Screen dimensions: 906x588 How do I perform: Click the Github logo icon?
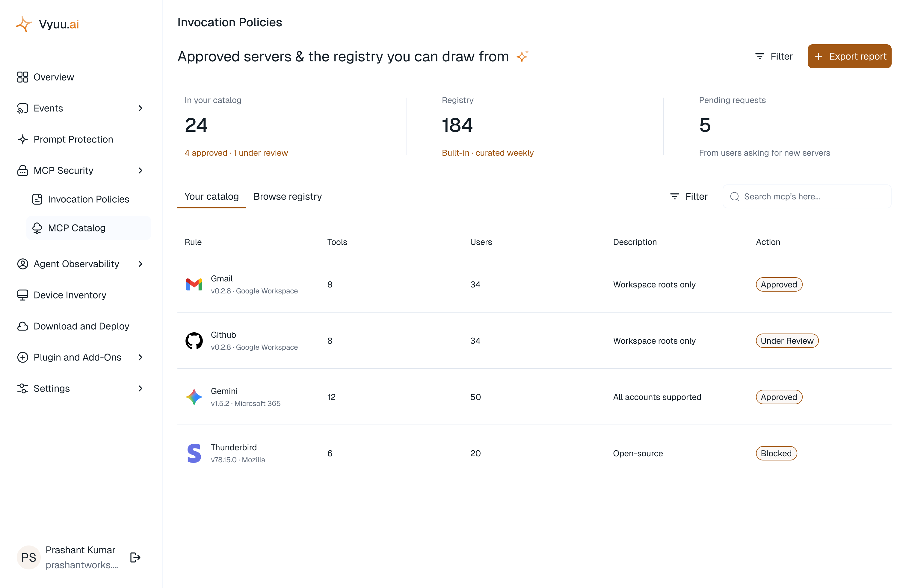click(194, 340)
